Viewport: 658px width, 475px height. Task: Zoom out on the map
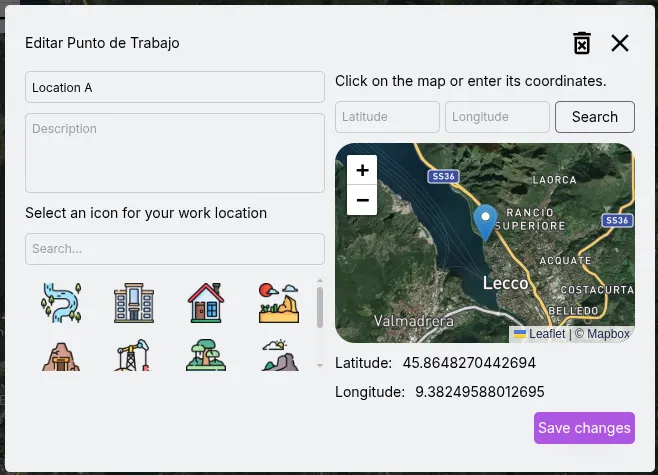pos(362,200)
